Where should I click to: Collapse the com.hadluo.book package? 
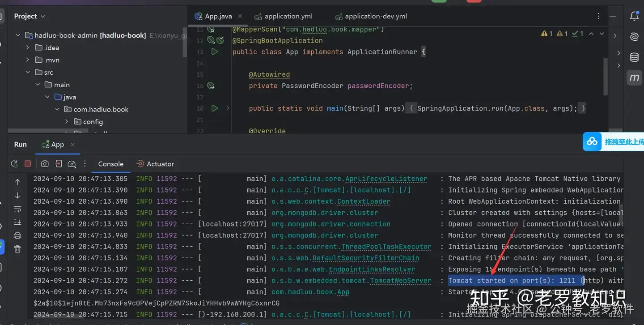tap(57, 109)
